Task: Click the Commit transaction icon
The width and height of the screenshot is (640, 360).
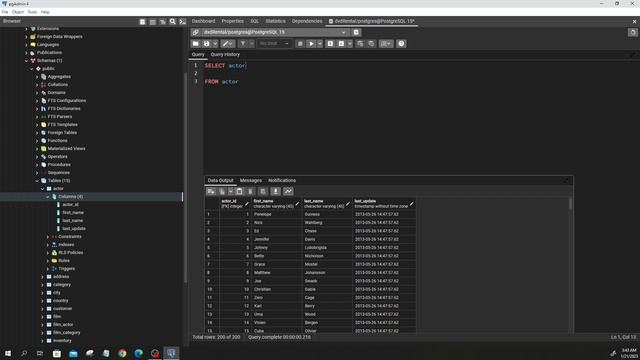Action: click(360, 44)
